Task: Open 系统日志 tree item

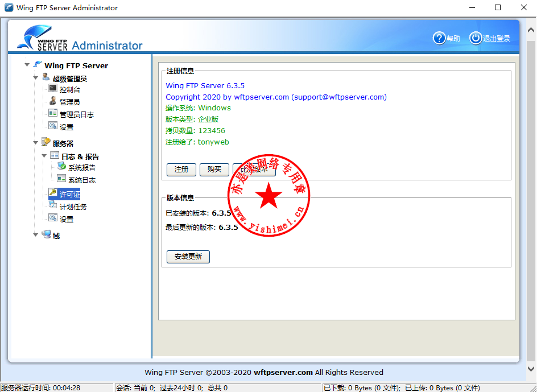Action: point(82,180)
